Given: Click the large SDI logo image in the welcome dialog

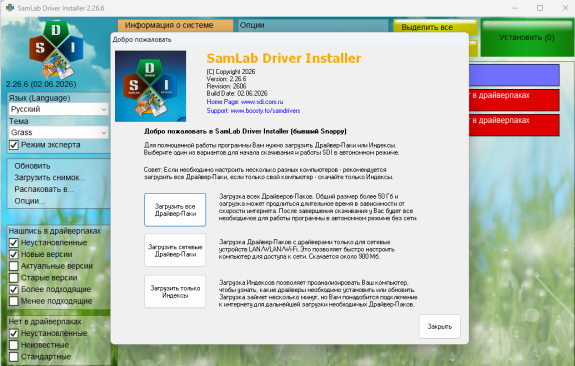Looking at the screenshot, I should coord(150,86).
